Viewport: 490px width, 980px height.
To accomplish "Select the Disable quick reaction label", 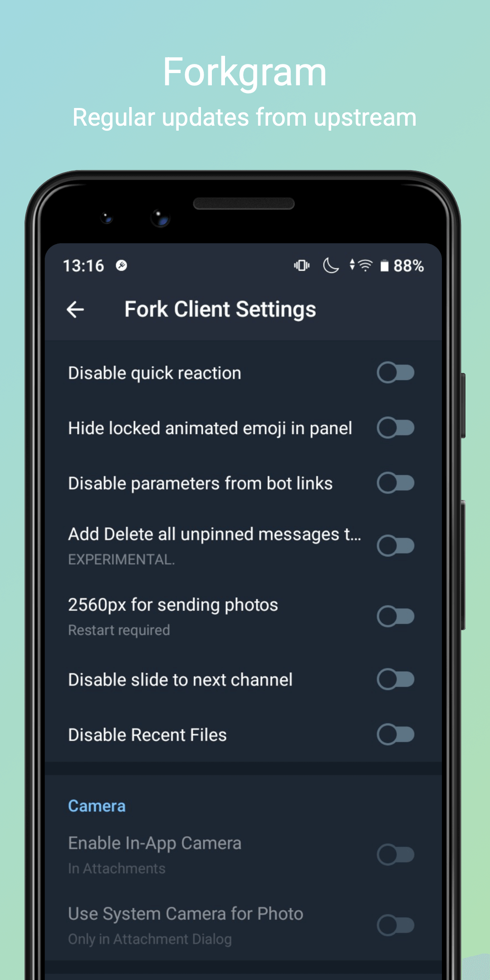I will pyautogui.click(x=155, y=373).
